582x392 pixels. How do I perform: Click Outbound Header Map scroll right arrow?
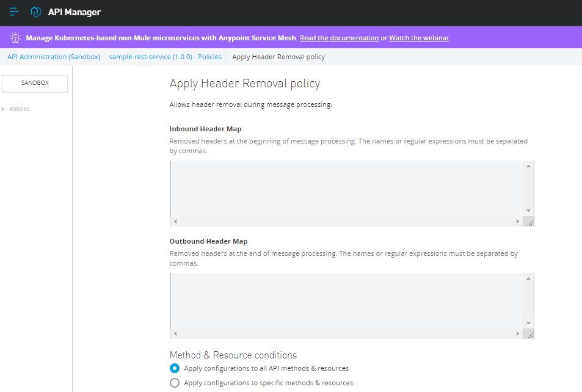pos(518,334)
